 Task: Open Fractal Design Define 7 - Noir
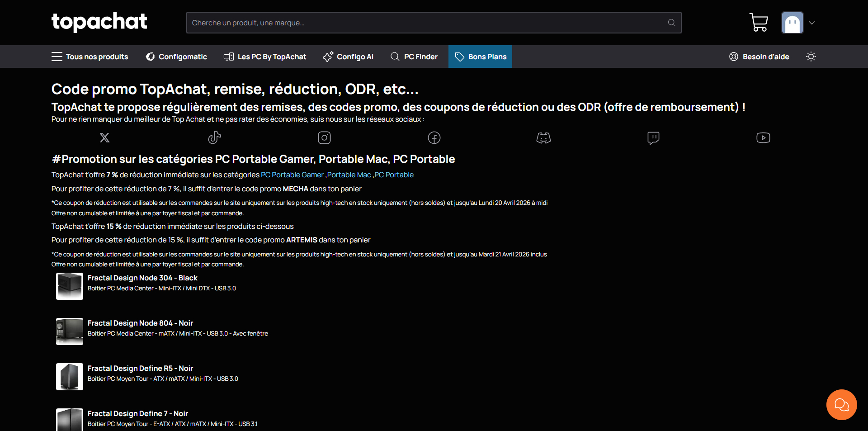pos(138,413)
